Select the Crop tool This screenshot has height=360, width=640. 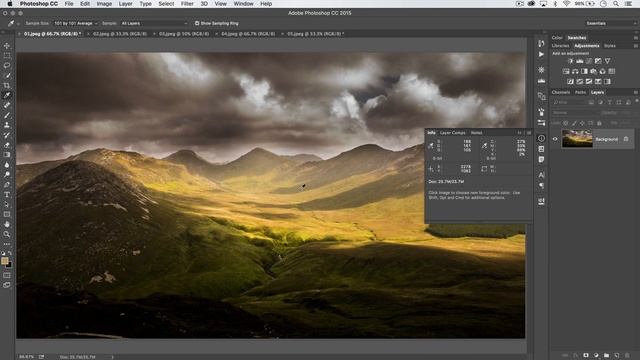pyautogui.click(x=7, y=85)
